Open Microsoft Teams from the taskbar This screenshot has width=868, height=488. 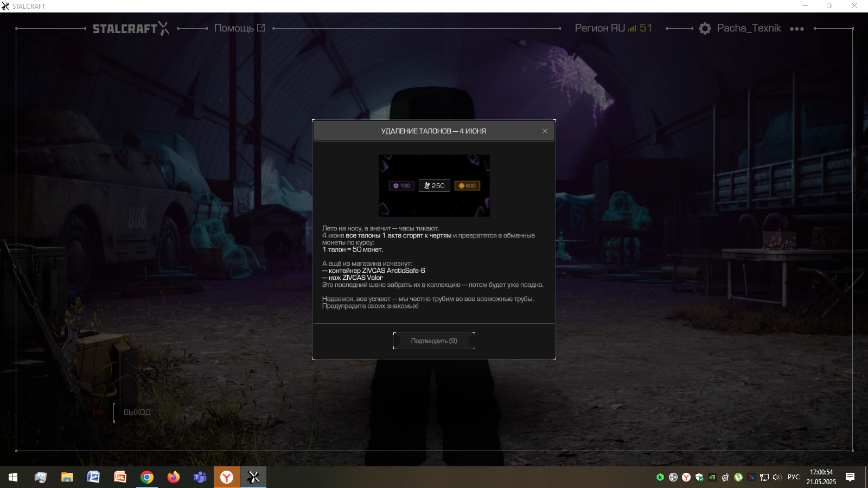point(200,477)
